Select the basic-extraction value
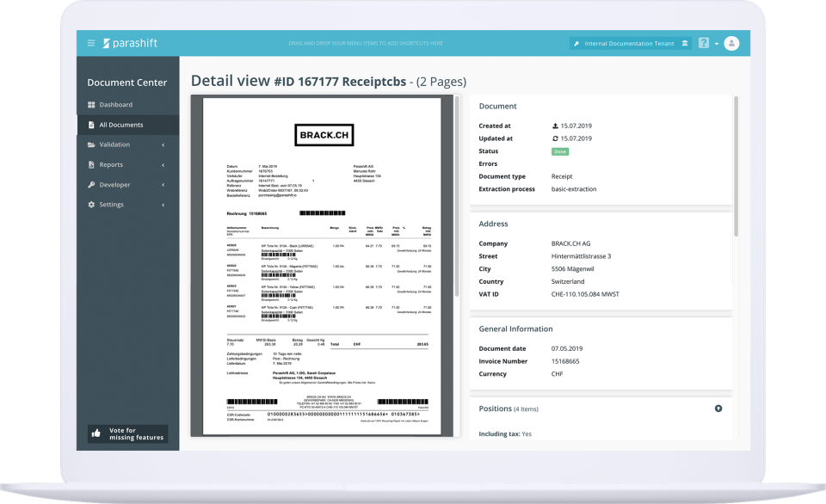 click(574, 189)
